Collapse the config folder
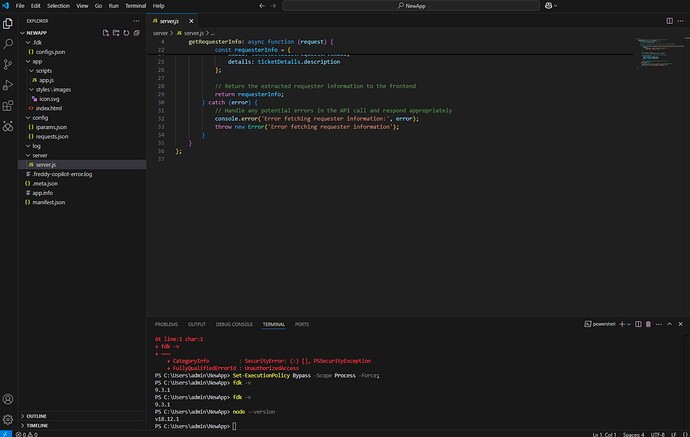 82,118
